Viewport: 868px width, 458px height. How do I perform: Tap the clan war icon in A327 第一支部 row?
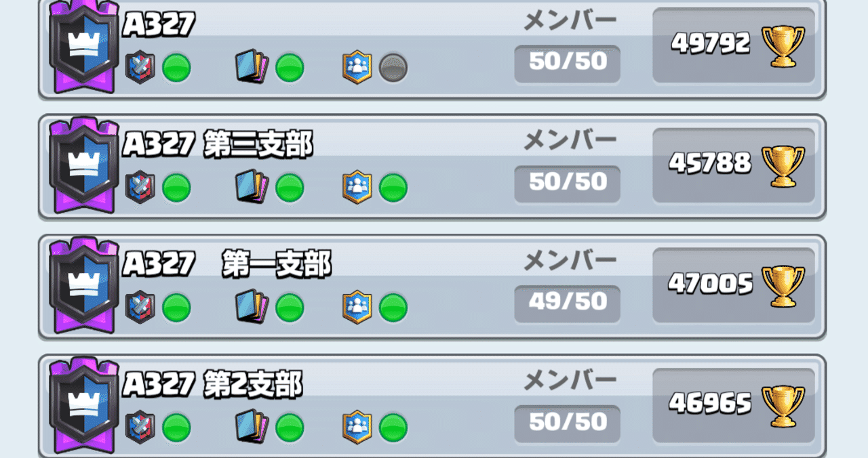140,307
